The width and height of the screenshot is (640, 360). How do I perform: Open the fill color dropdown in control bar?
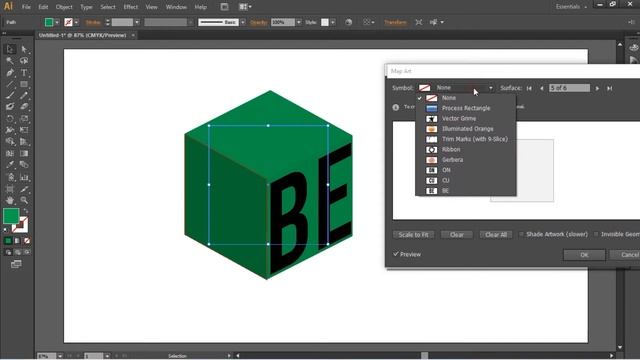pos(57,22)
